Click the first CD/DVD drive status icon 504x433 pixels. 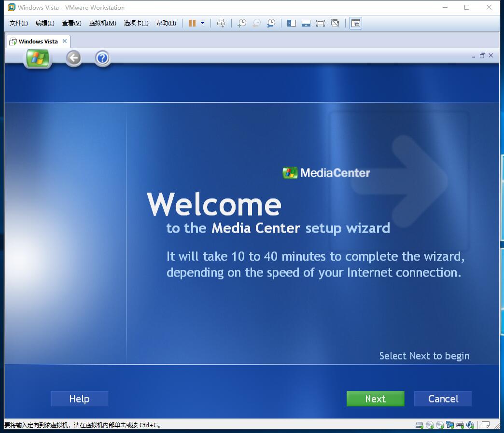(430, 425)
